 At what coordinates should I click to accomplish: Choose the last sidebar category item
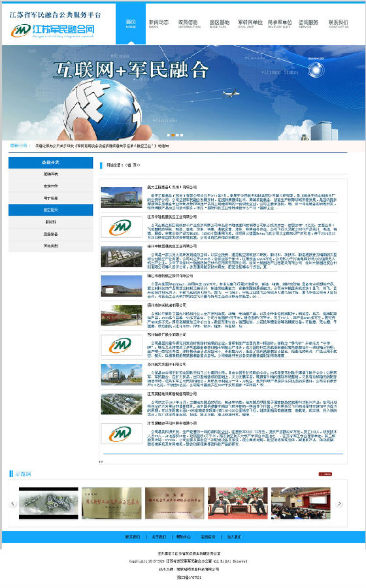pyautogui.click(x=50, y=246)
